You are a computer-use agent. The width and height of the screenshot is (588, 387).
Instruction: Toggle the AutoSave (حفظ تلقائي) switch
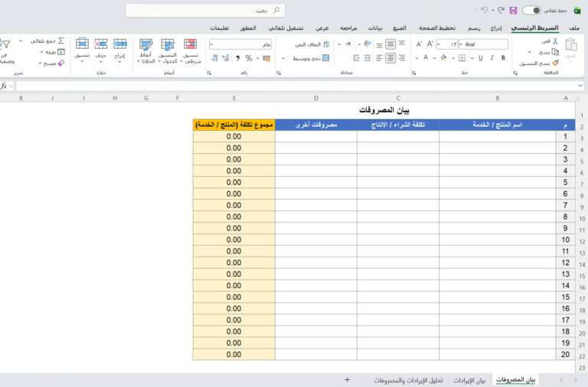[531, 11]
